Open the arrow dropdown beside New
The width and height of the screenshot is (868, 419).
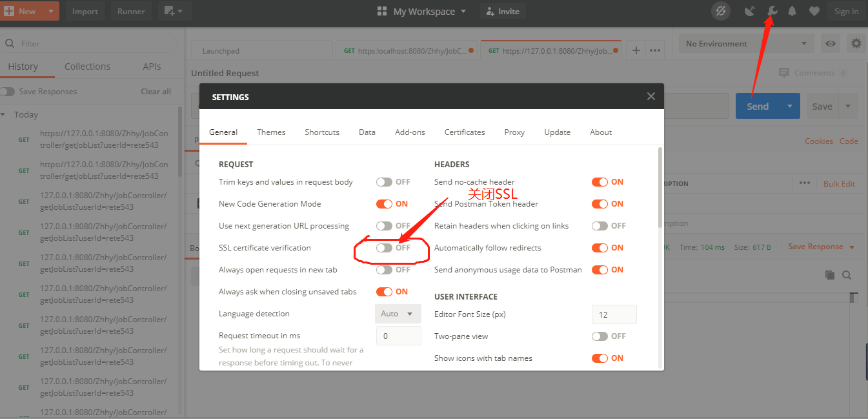pos(50,11)
